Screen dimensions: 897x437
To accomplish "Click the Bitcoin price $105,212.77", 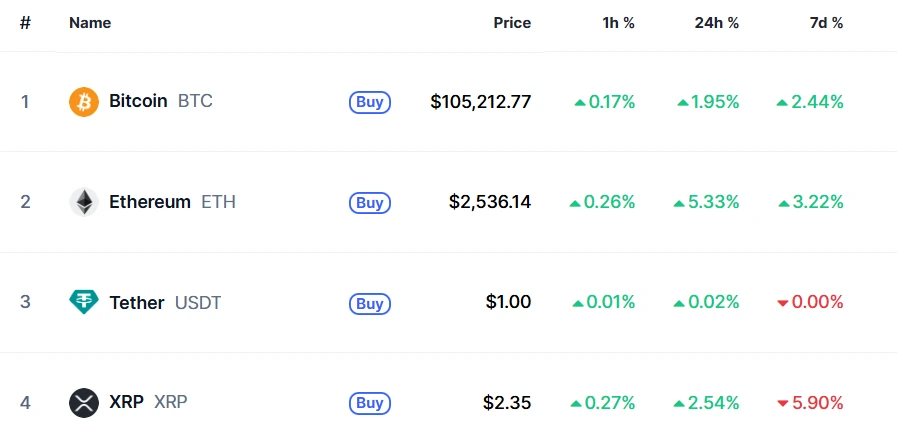I will (x=481, y=102).
